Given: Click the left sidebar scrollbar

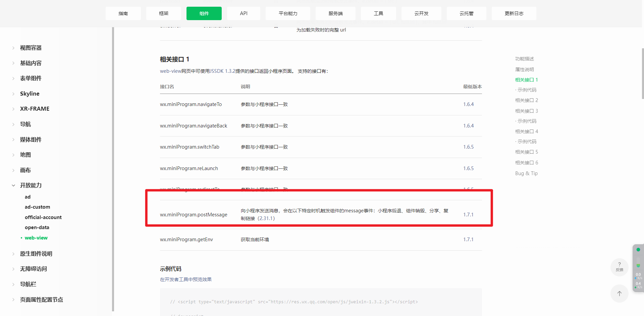Looking at the screenshot, I should tap(113, 169).
